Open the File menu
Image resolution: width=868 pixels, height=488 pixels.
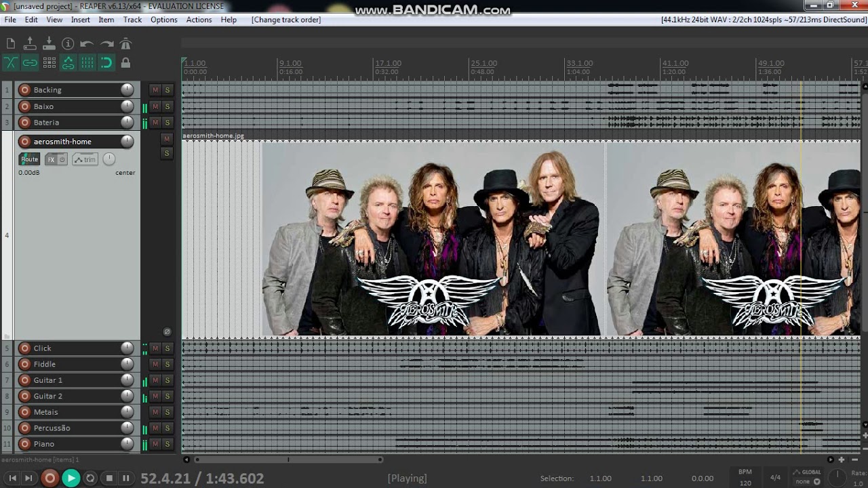coord(10,20)
